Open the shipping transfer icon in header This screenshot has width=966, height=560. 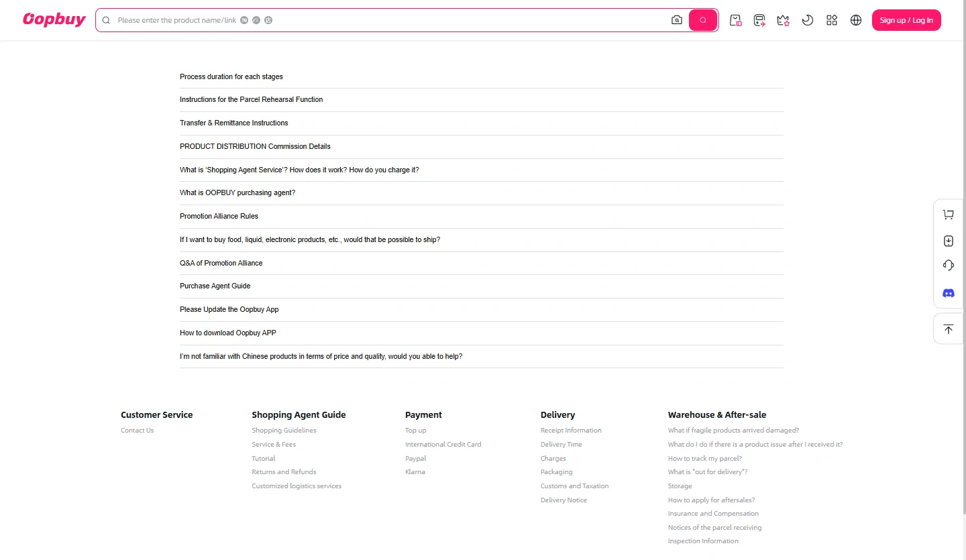click(x=759, y=20)
